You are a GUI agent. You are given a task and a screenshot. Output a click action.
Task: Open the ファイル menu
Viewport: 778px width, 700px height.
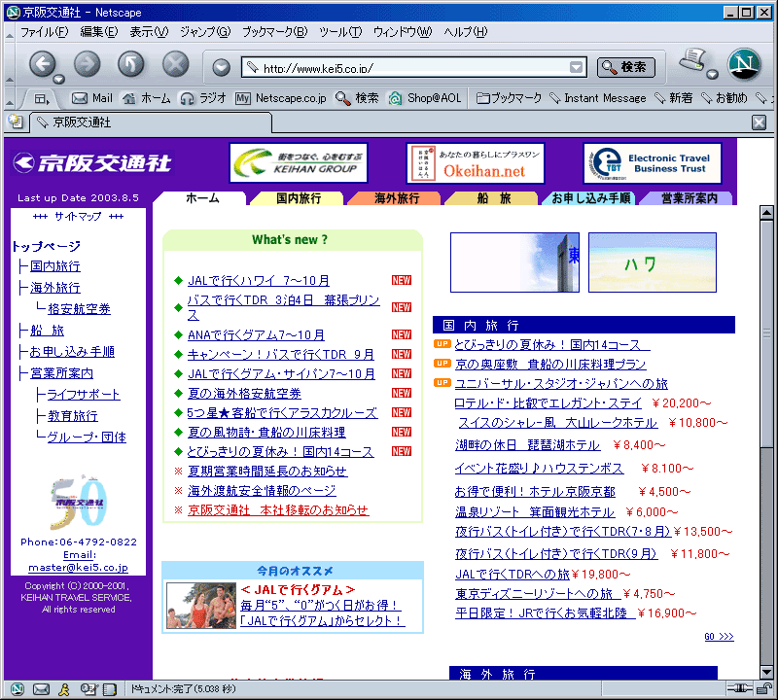tap(44, 32)
